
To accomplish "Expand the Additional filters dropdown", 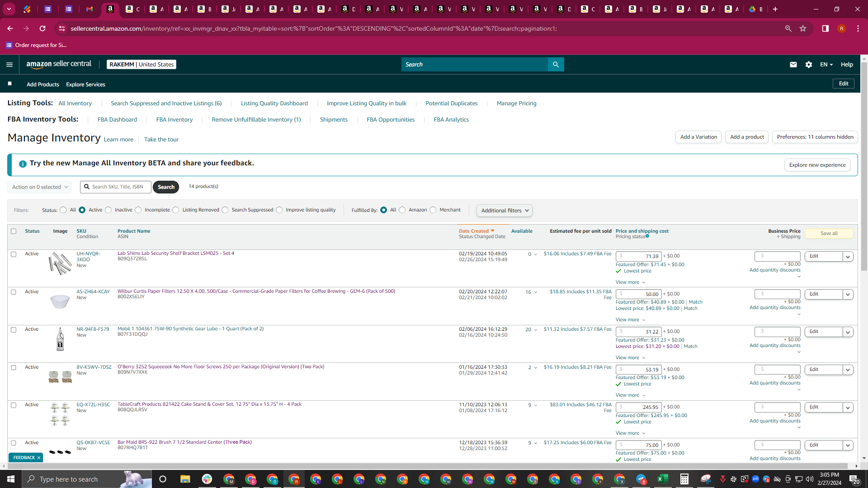I will click(505, 211).
